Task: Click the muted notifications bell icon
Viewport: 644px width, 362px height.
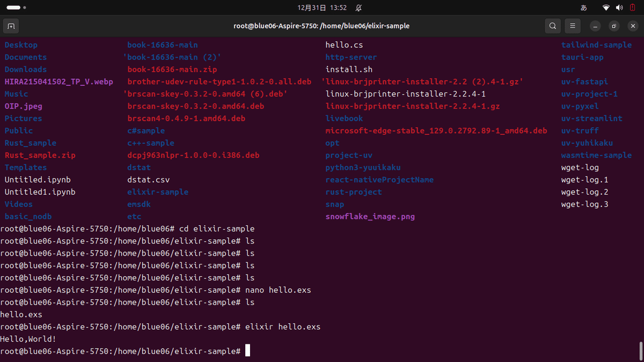Action: 358,8
